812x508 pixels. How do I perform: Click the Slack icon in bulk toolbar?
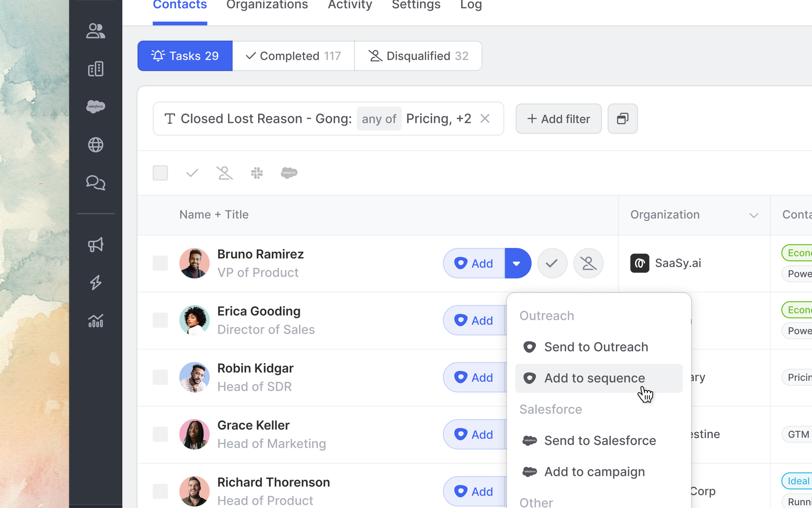[x=257, y=173]
